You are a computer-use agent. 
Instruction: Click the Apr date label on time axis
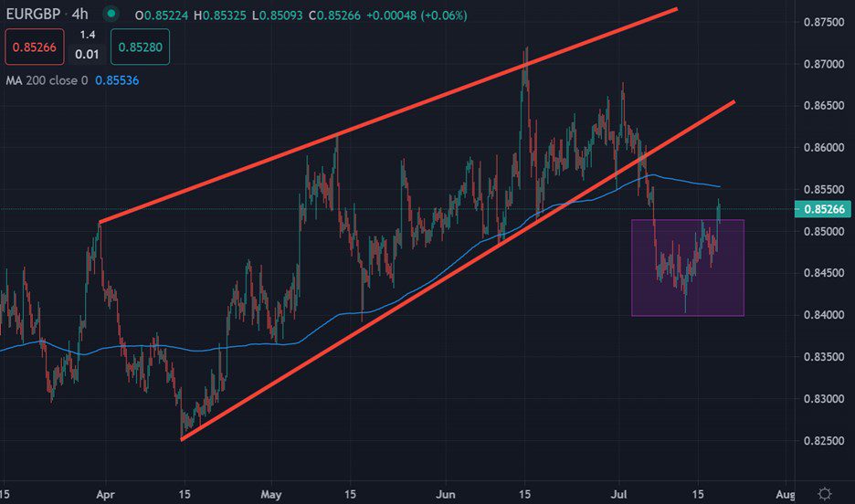pos(105,495)
